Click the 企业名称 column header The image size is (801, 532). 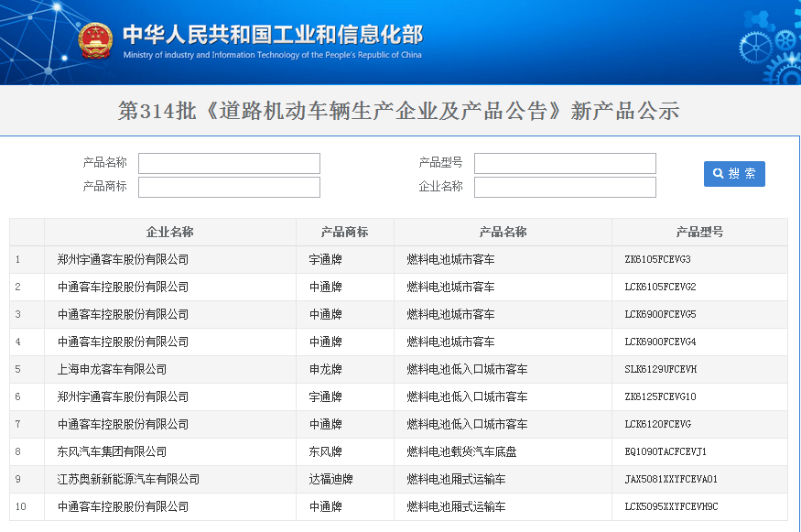tap(169, 232)
